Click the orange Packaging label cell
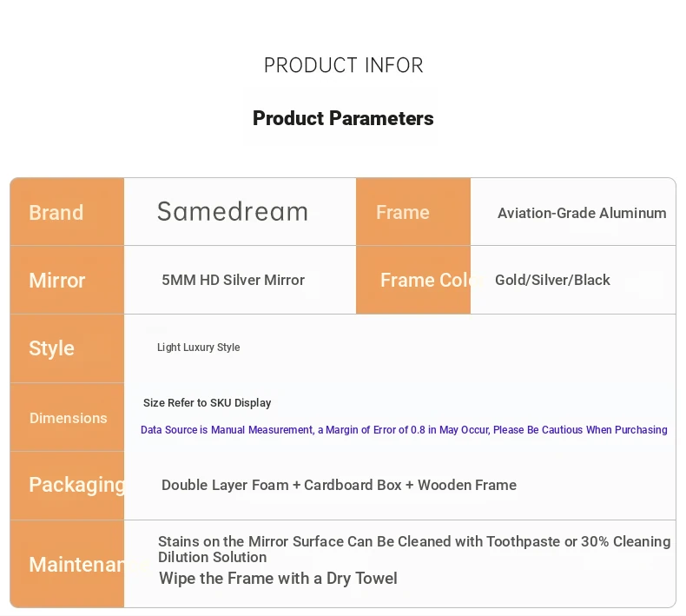Viewport: 686px width, 616px height. pos(67,485)
